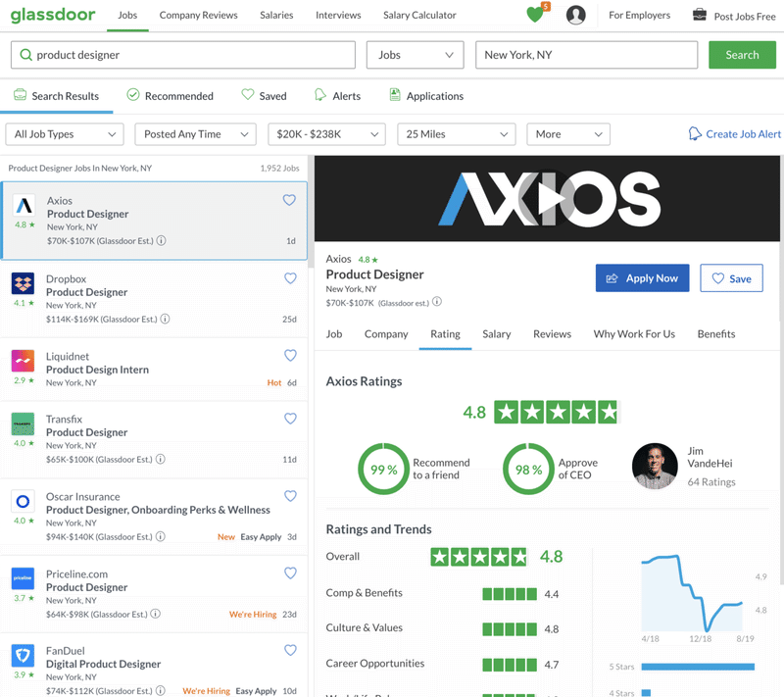
Task: Click the Save button in job detail
Action: click(731, 278)
